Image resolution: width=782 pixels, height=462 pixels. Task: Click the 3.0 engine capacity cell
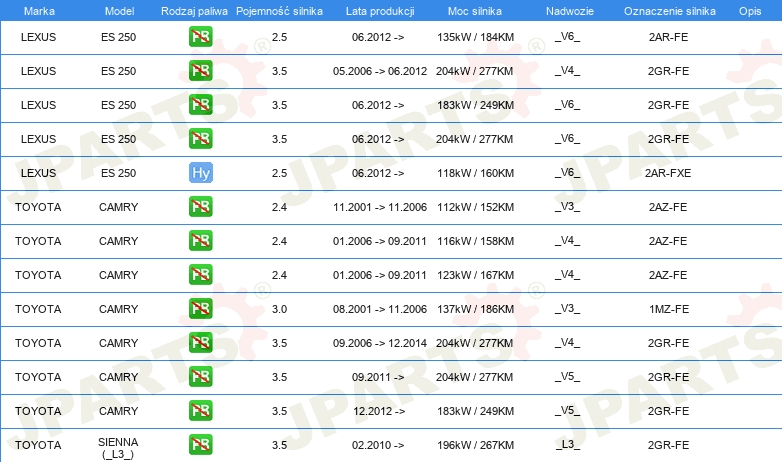pos(279,309)
